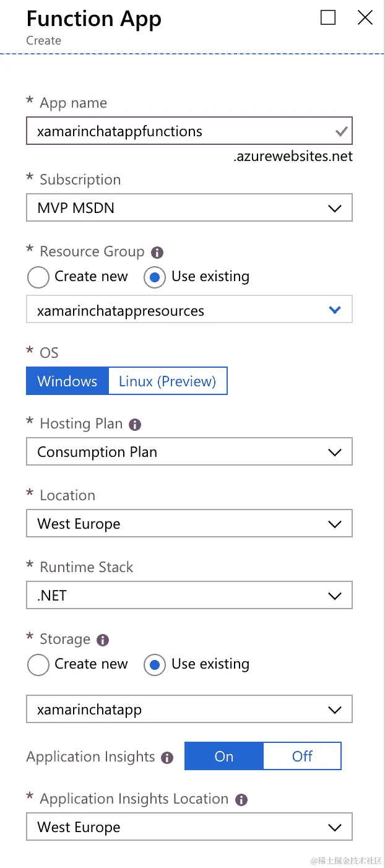Image resolution: width=385 pixels, height=868 pixels.
Task: Choose the Windows OS option
Action: click(x=67, y=381)
